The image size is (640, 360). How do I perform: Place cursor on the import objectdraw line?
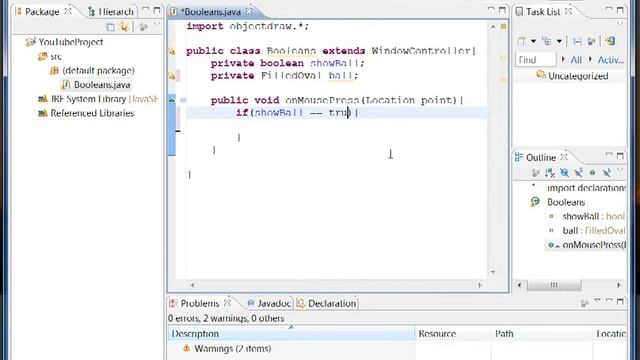pos(248,27)
